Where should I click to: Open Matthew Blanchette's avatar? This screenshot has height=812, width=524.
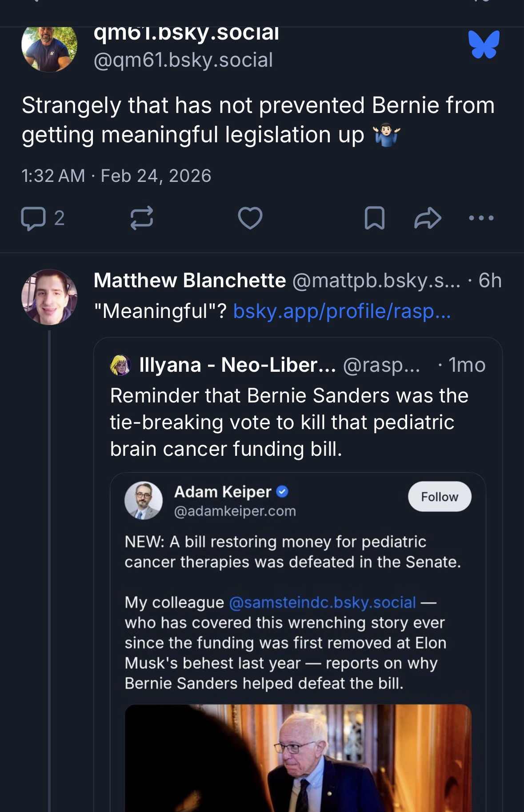49,297
